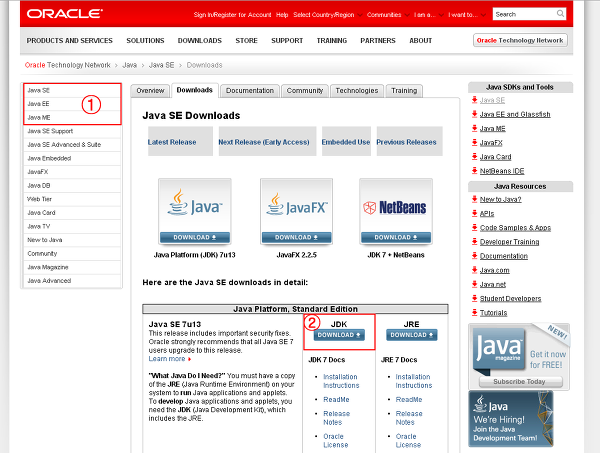Click the red arrow icon beside JavaFX
This screenshot has height=453, width=600.
tap(474, 143)
